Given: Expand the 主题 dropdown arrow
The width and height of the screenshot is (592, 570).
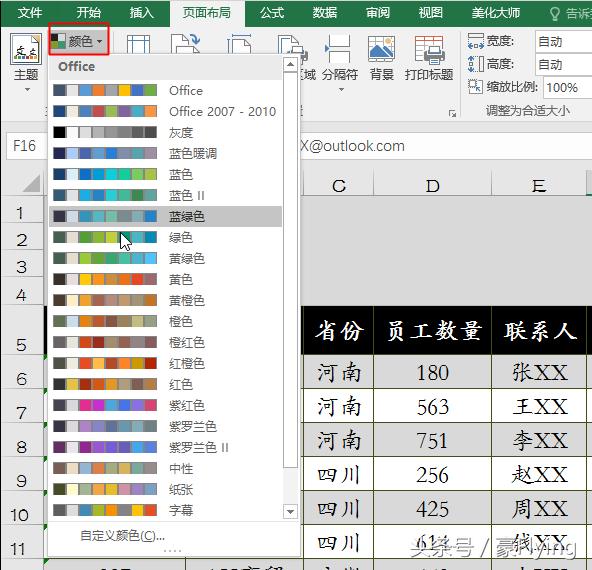Looking at the screenshot, I should click(x=27, y=90).
